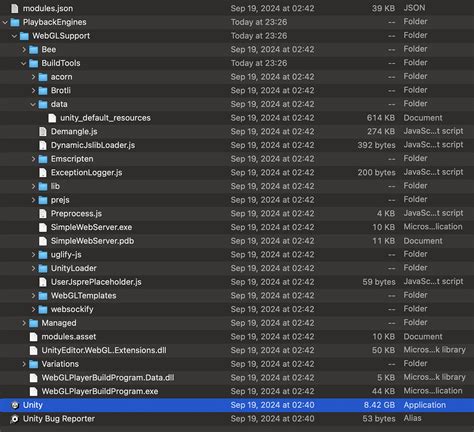474x432 pixels.
Task: Click the Unity Bug Reporter alias icon
Action: 15,419
